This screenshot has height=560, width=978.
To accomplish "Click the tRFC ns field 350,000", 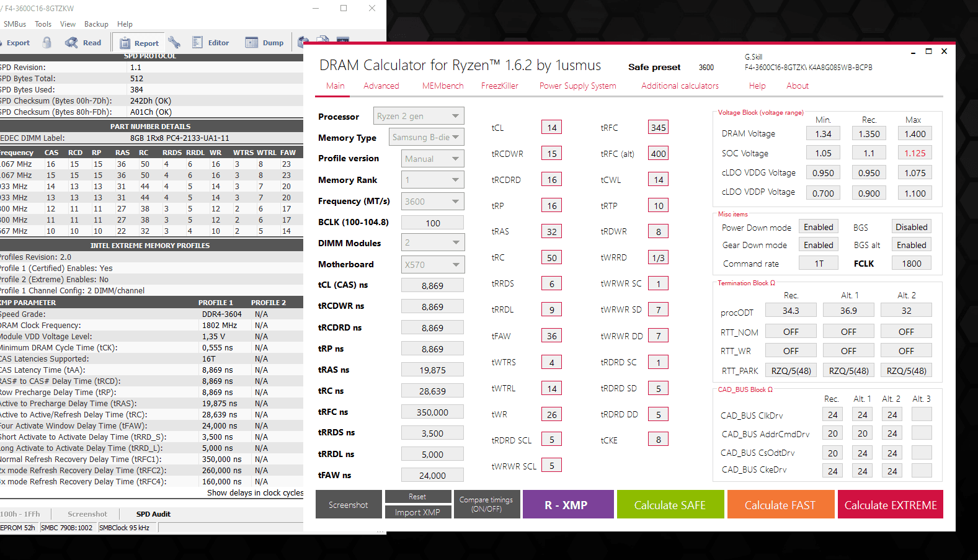I will [432, 412].
